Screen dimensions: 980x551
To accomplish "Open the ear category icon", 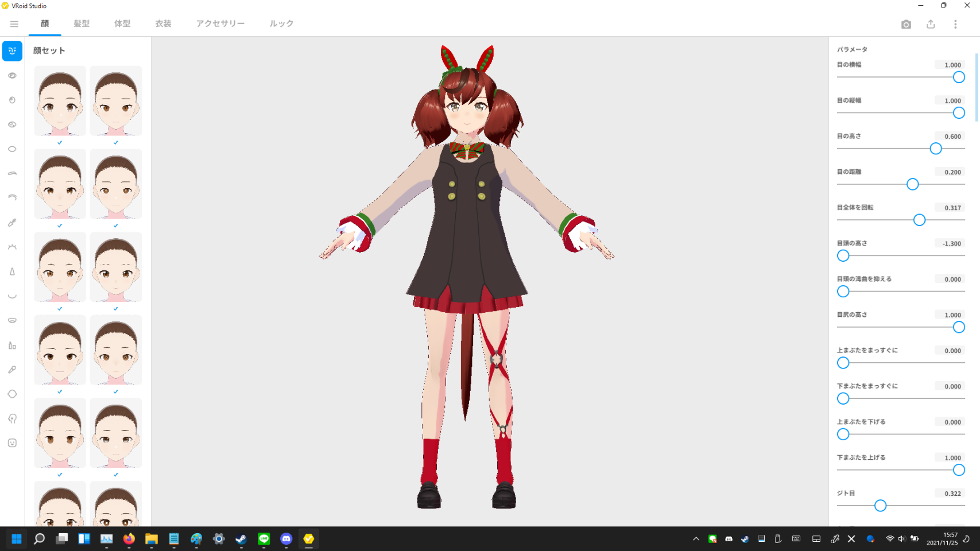I will (12, 418).
